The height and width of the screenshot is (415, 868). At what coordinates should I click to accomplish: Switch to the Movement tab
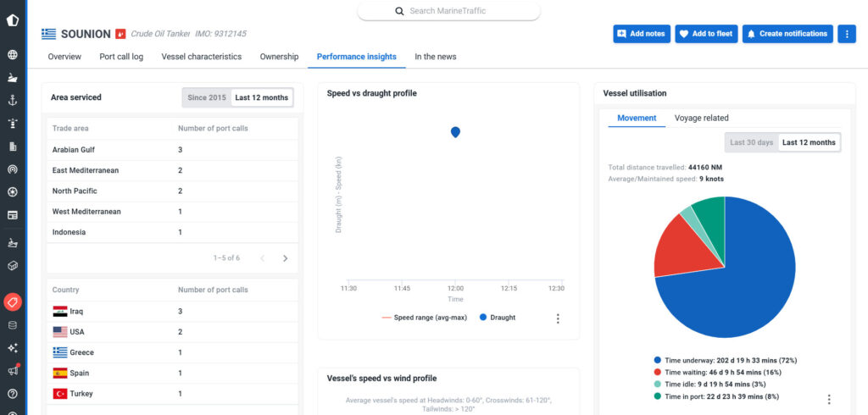637,118
